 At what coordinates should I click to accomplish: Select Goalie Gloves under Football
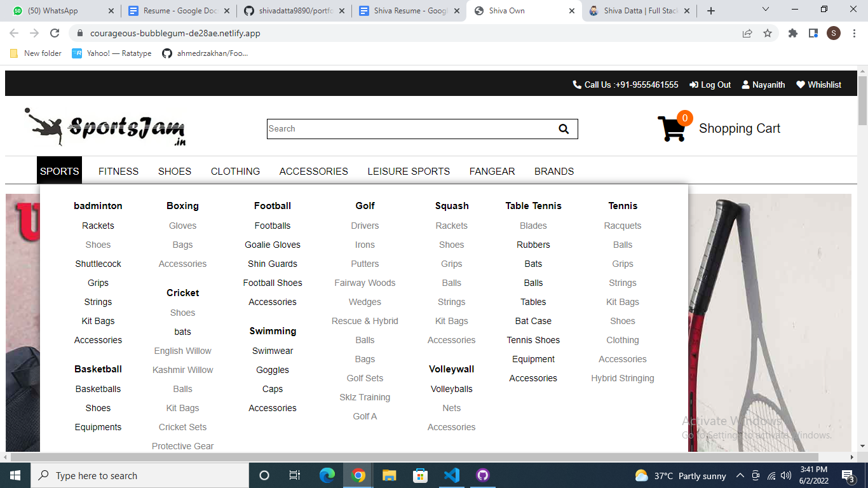click(273, 245)
